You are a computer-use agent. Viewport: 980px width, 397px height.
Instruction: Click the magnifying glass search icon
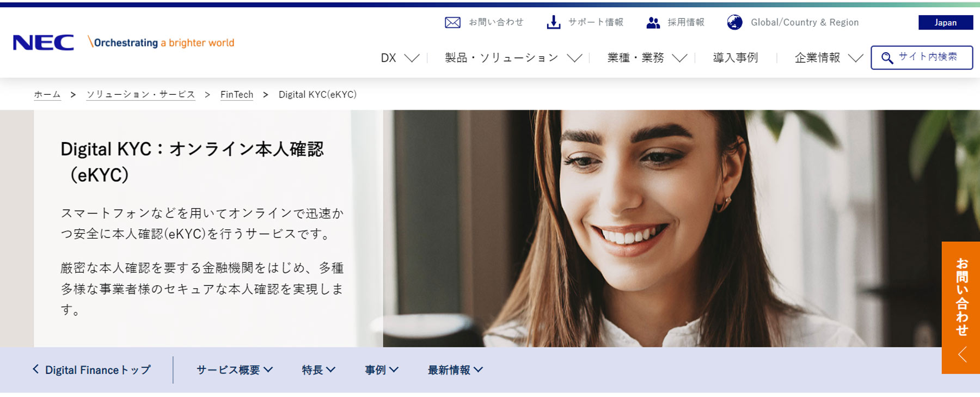pyautogui.click(x=887, y=58)
